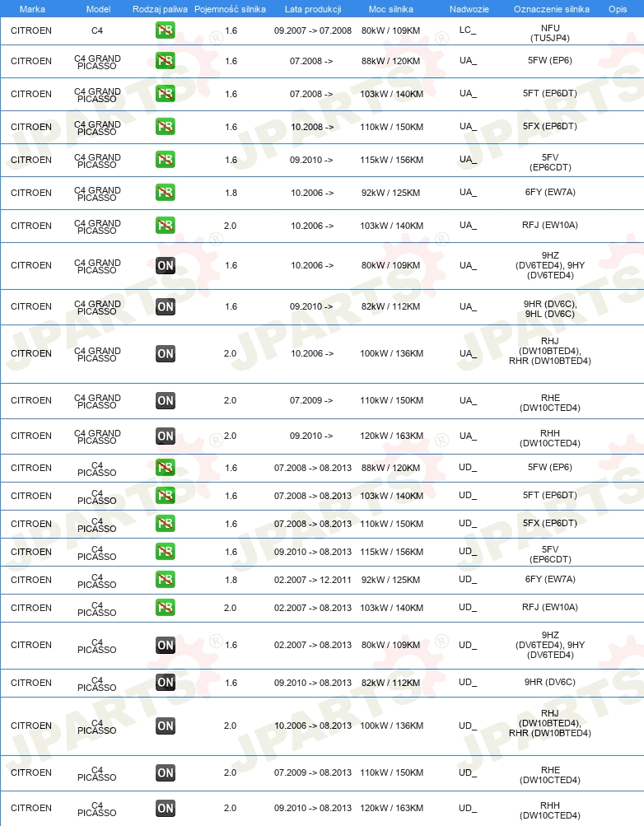Click ON diesel icon for C4 Picasso UD_ RHH row
This screenshot has height=826, width=644.
pyautogui.click(x=166, y=808)
